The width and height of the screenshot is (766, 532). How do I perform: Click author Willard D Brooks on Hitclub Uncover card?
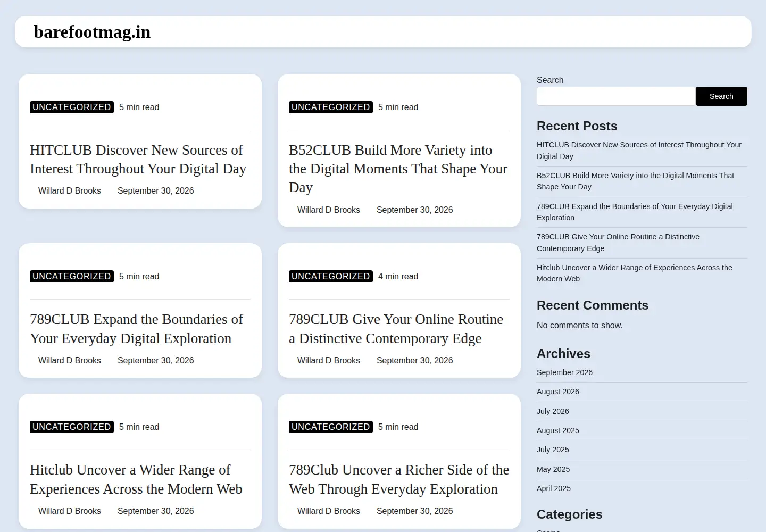pyautogui.click(x=70, y=511)
